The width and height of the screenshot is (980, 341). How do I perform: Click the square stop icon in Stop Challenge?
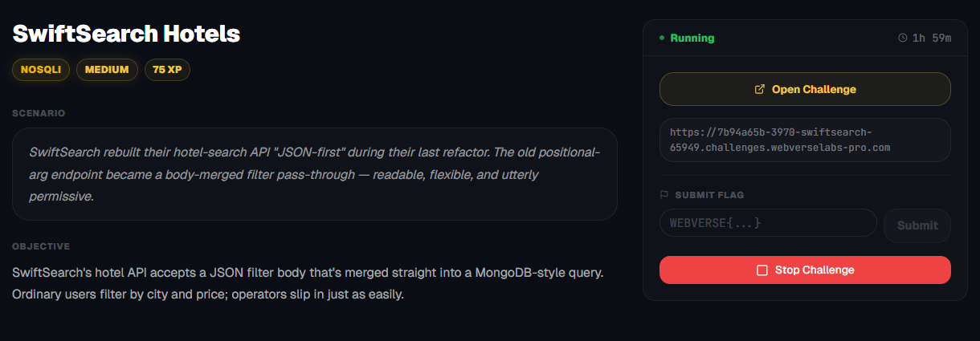coord(762,270)
